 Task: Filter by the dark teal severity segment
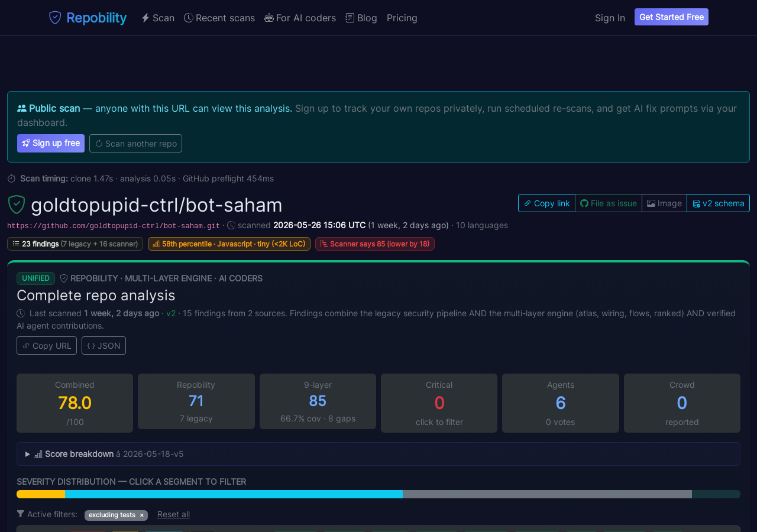tap(716, 494)
